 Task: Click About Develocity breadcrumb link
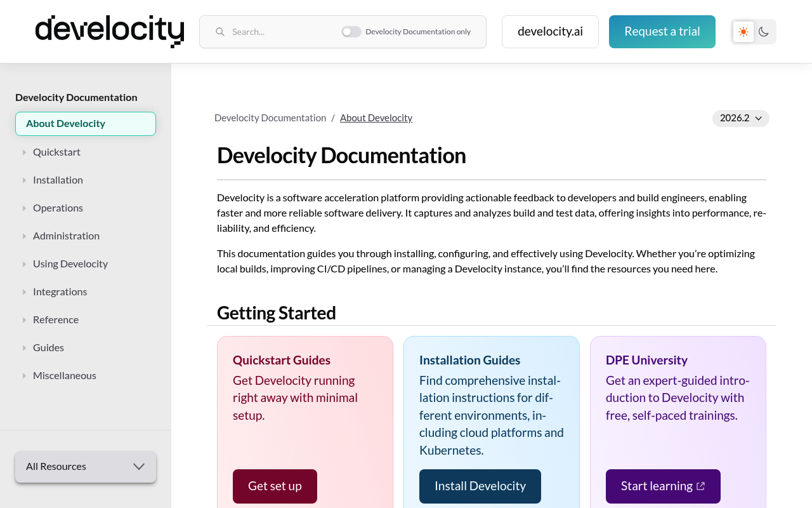376,117
